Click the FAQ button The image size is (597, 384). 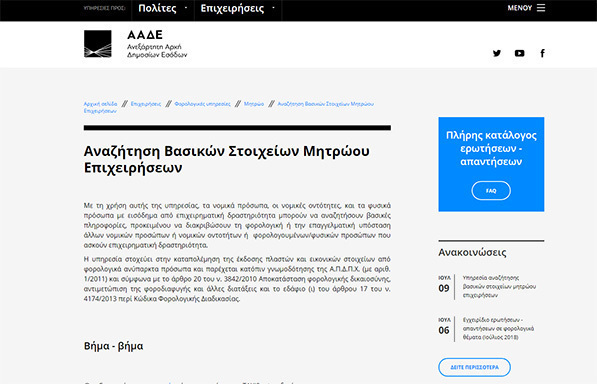(491, 191)
